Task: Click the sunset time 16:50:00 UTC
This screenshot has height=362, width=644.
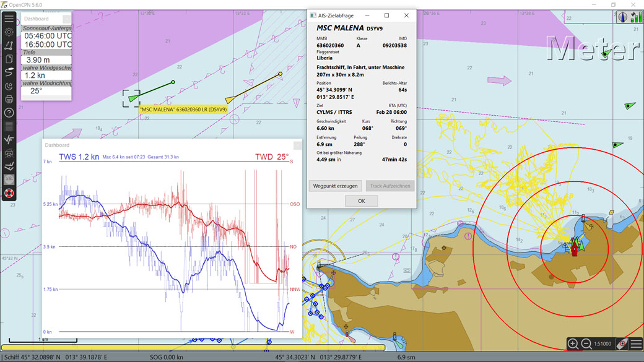Action: click(48, 45)
